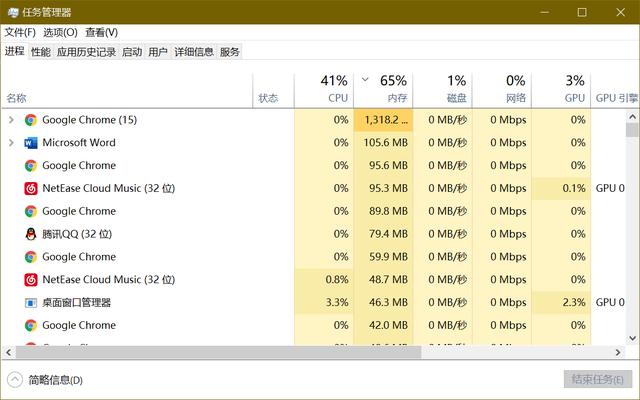
Task: Switch to the 详细信息 tab
Action: [x=193, y=52]
